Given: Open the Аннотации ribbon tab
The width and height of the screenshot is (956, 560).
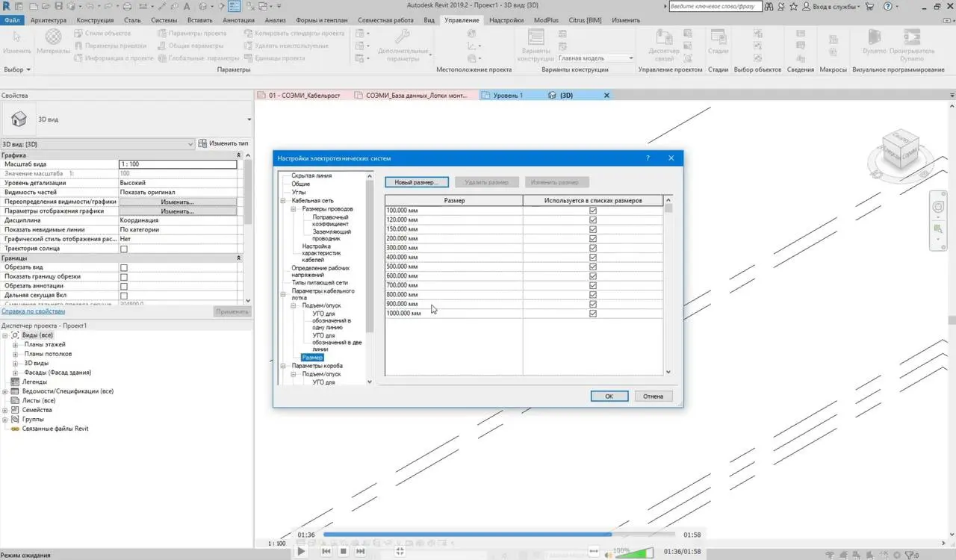Looking at the screenshot, I should (238, 20).
